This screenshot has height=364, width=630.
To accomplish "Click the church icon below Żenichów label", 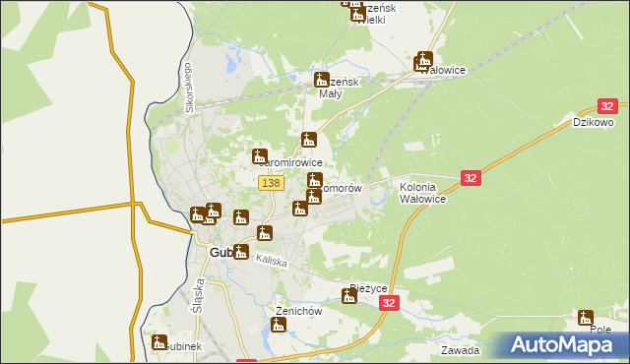I will pyautogui.click(x=279, y=325).
